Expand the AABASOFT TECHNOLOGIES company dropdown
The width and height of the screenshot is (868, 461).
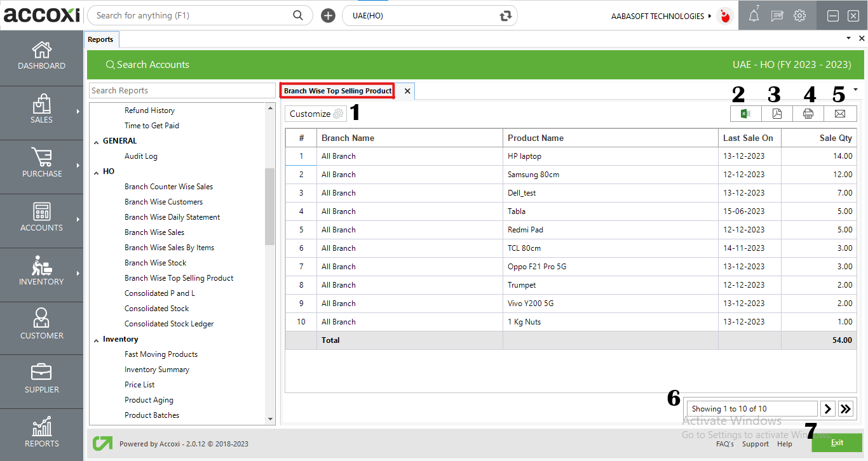coord(710,16)
